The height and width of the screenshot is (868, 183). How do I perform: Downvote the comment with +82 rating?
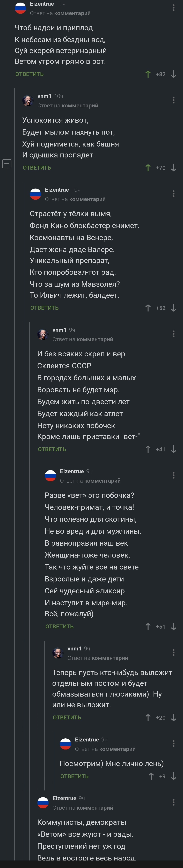tap(174, 74)
